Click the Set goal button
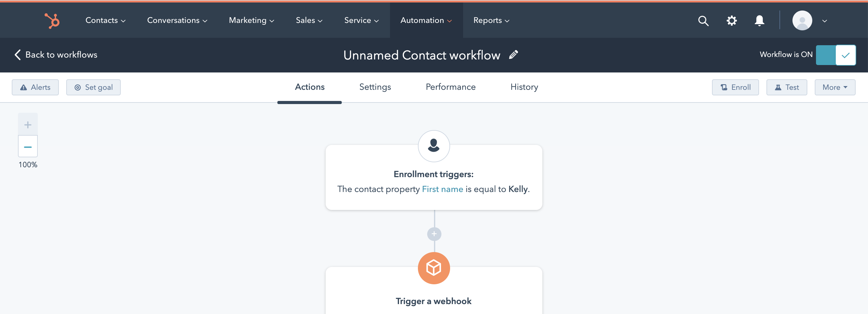The width and height of the screenshot is (868, 314). pyautogui.click(x=93, y=87)
